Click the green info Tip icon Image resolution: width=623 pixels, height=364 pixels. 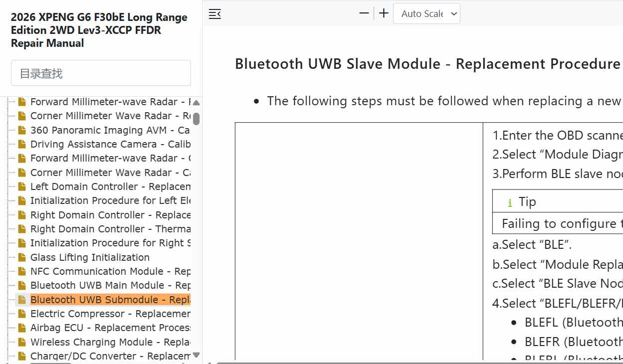(x=510, y=202)
